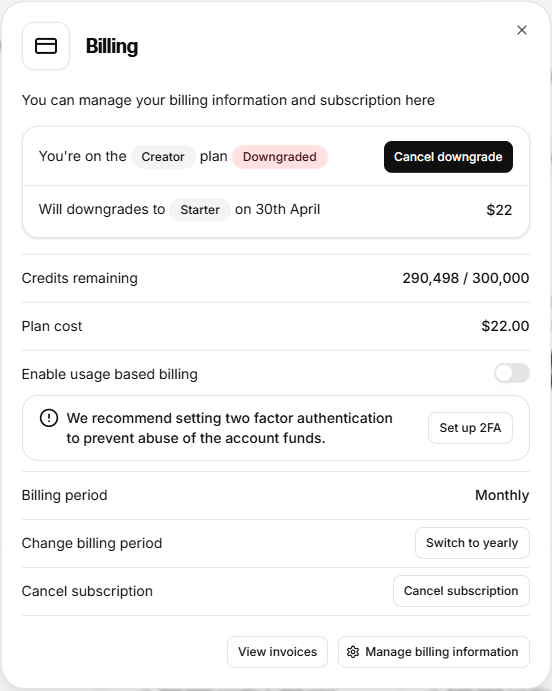
Task: Click the Billing dialog heading
Action: coord(112,46)
